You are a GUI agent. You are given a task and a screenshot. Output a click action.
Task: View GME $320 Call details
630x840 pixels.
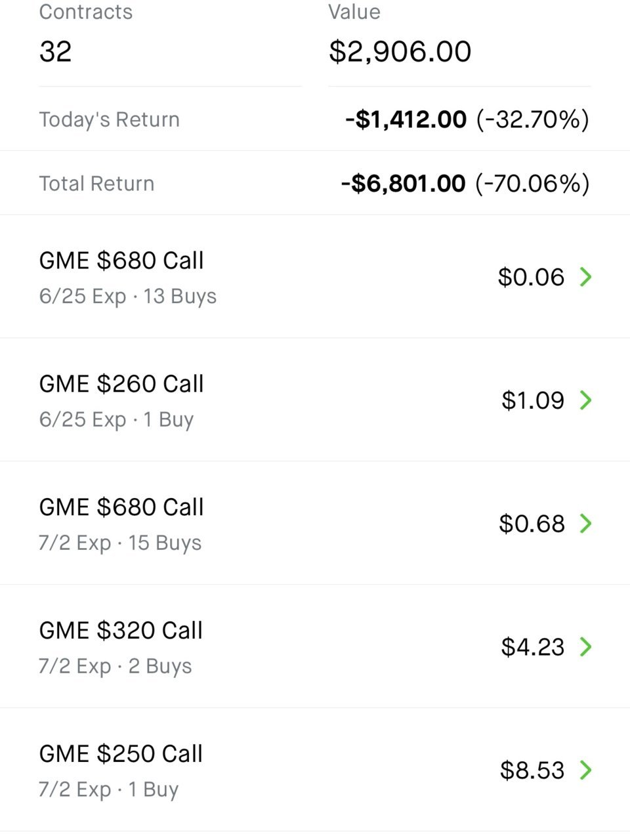pyautogui.click(x=315, y=647)
